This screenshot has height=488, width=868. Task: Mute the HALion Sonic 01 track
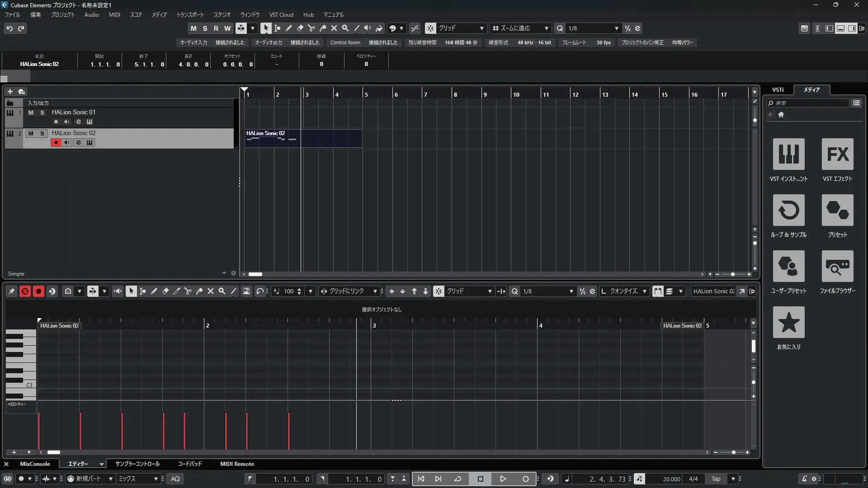click(x=31, y=113)
